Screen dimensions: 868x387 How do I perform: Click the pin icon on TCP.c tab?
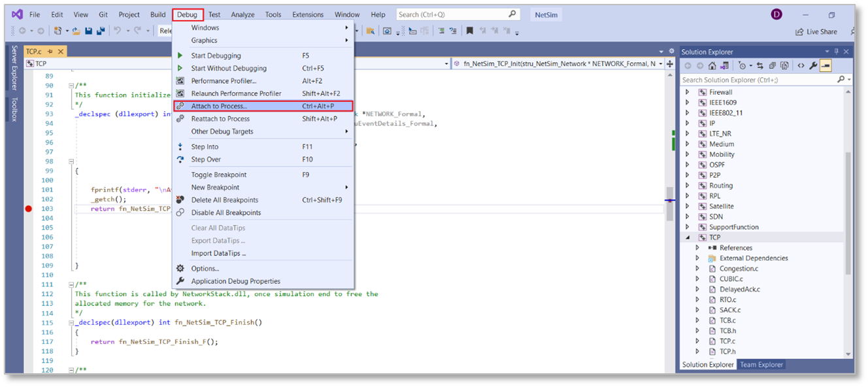point(50,51)
